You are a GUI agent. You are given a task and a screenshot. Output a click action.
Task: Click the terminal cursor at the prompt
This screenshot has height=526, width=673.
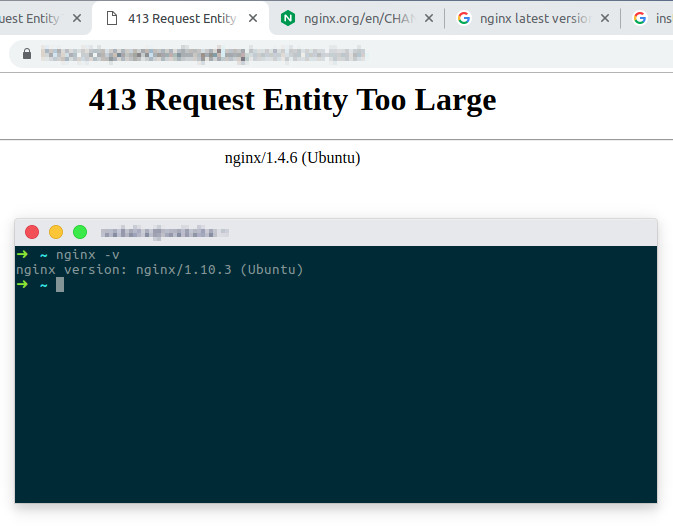coord(60,285)
